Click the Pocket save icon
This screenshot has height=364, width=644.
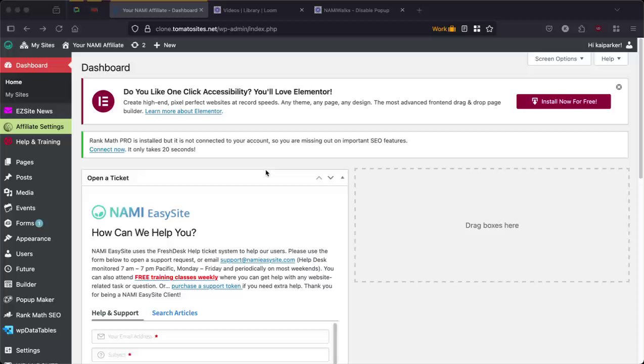pyautogui.click(x=549, y=29)
